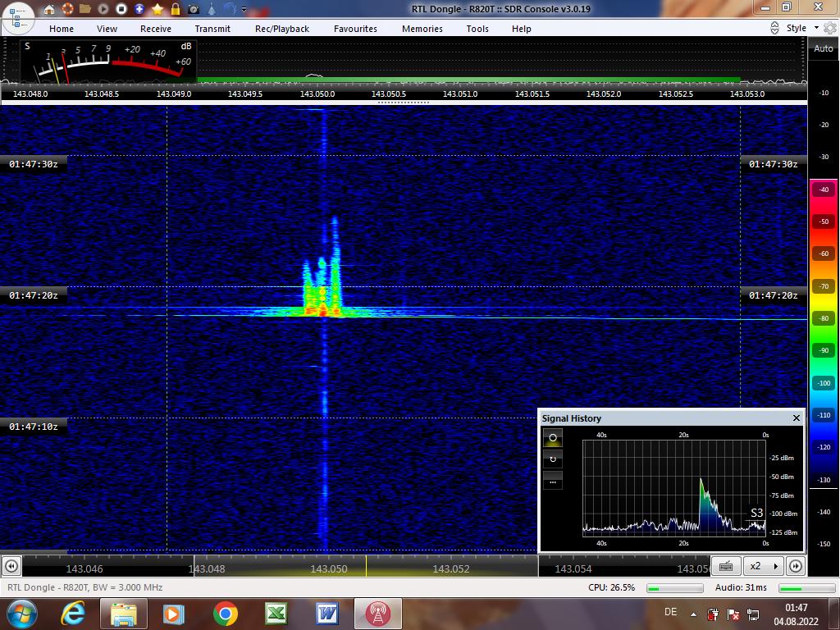The image size is (840, 630).
Task: Stop the radio with the stop icon
Action: pyautogui.click(x=121, y=9)
